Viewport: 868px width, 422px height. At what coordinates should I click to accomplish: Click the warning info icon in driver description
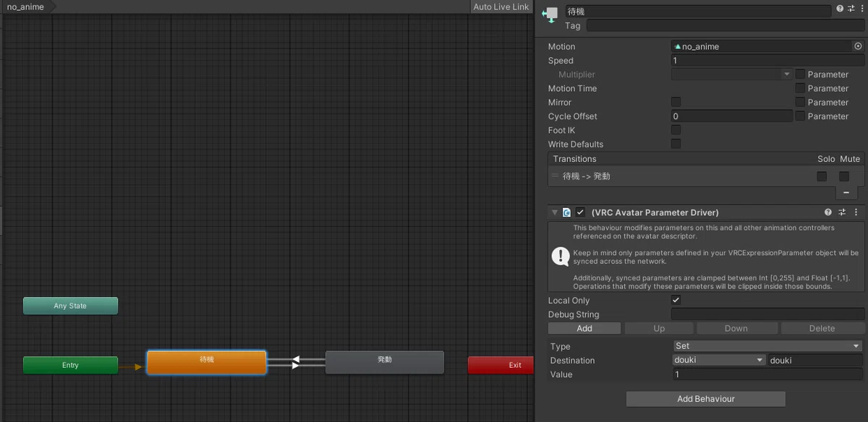[x=560, y=256]
